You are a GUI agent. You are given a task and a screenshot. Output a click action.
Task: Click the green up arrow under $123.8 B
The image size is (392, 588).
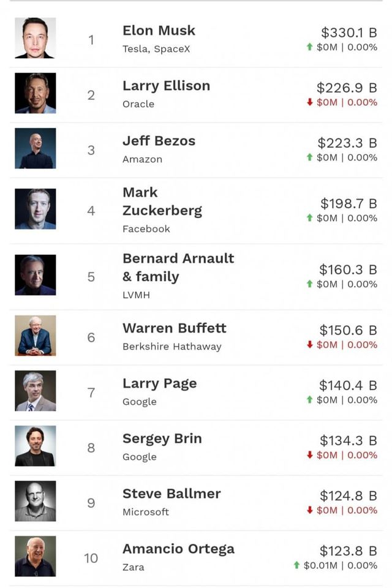(x=297, y=565)
